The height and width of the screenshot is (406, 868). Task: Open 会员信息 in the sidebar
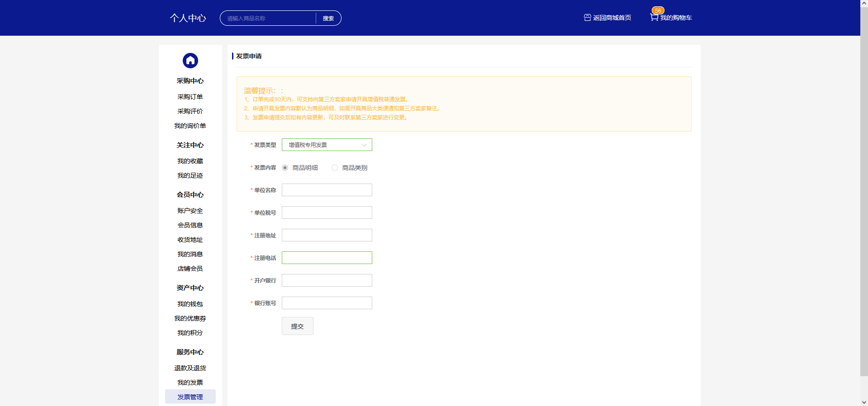pyautogui.click(x=190, y=225)
